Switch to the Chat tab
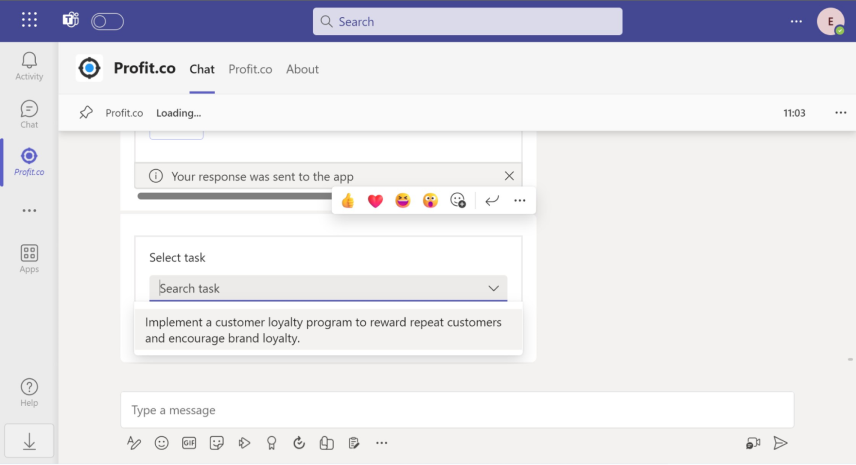856x465 pixels. [x=202, y=69]
